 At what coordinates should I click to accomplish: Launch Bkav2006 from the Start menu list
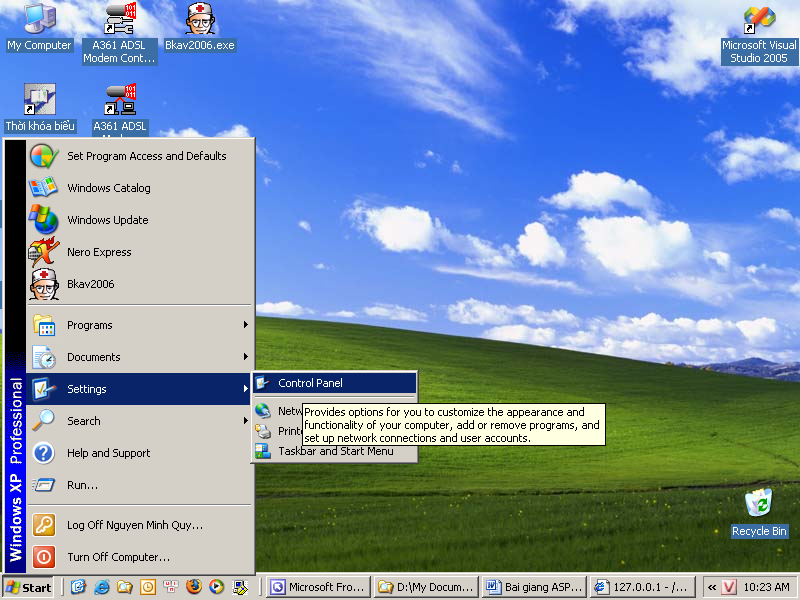coord(140,284)
